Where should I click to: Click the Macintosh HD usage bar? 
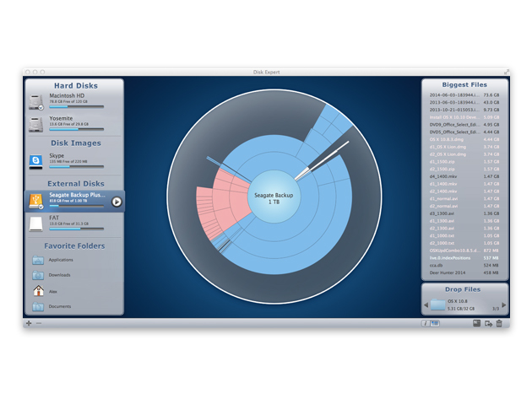point(76,107)
